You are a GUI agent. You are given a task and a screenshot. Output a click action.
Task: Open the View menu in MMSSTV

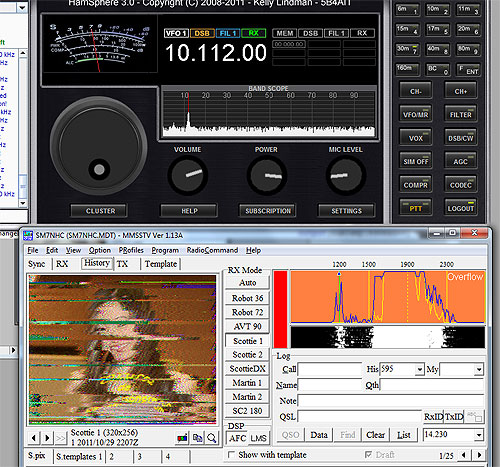point(73,250)
